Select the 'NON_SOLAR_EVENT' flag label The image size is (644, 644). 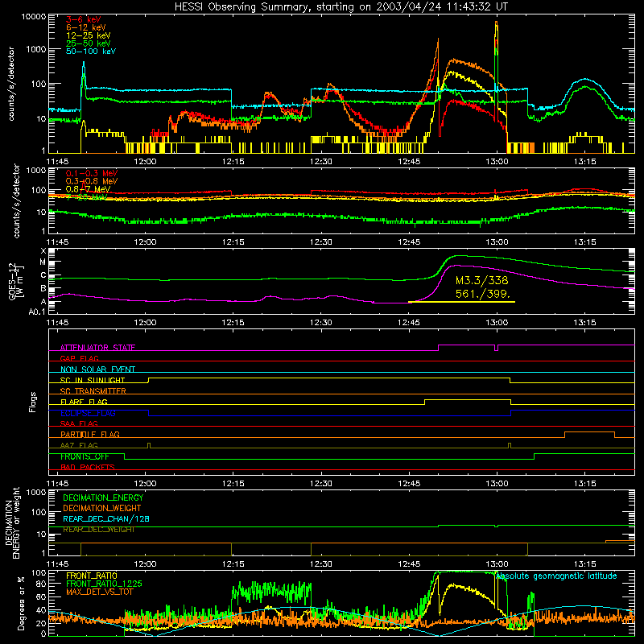pyautogui.click(x=97, y=369)
